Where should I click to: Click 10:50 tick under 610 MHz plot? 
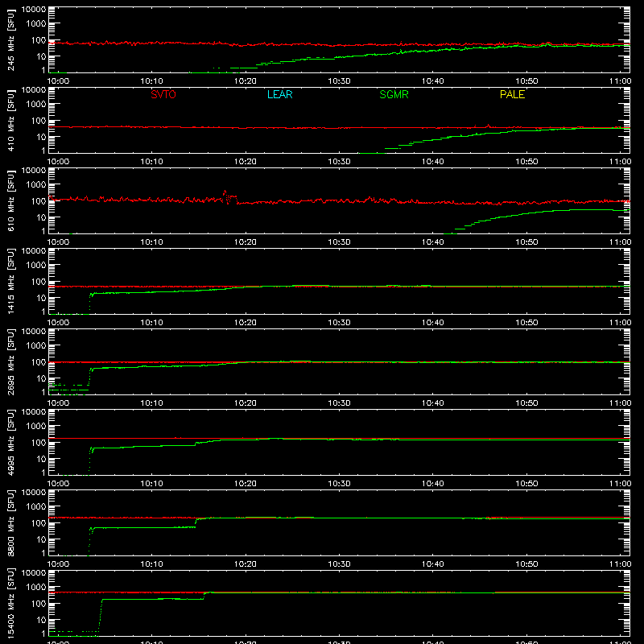point(526,242)
